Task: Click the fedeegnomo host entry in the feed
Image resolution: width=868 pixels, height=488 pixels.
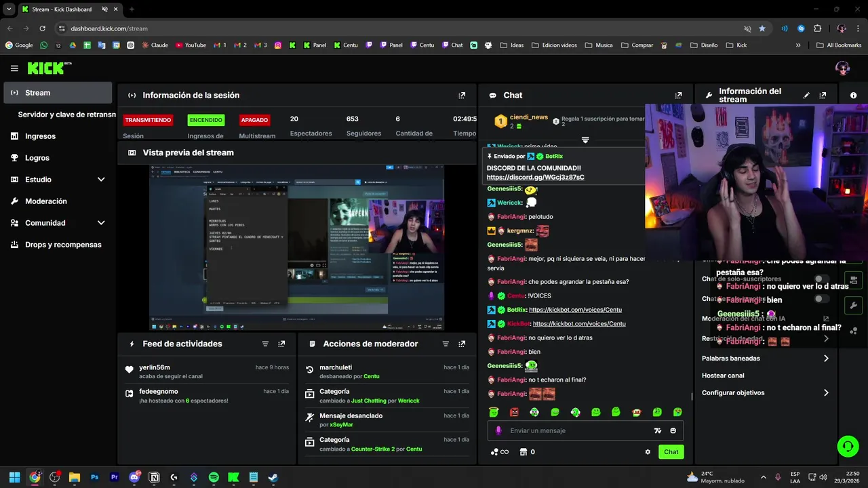Action: pos(207,396)
